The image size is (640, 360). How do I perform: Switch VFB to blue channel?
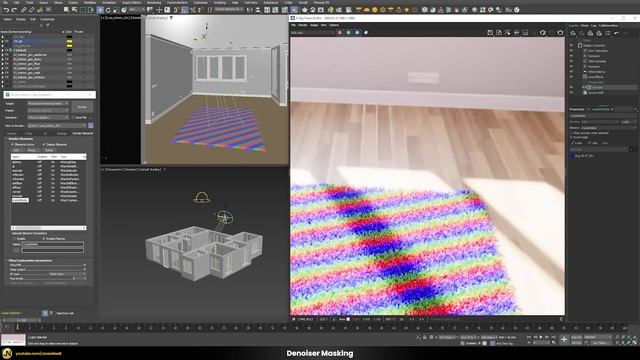click(x=357, y=33)
